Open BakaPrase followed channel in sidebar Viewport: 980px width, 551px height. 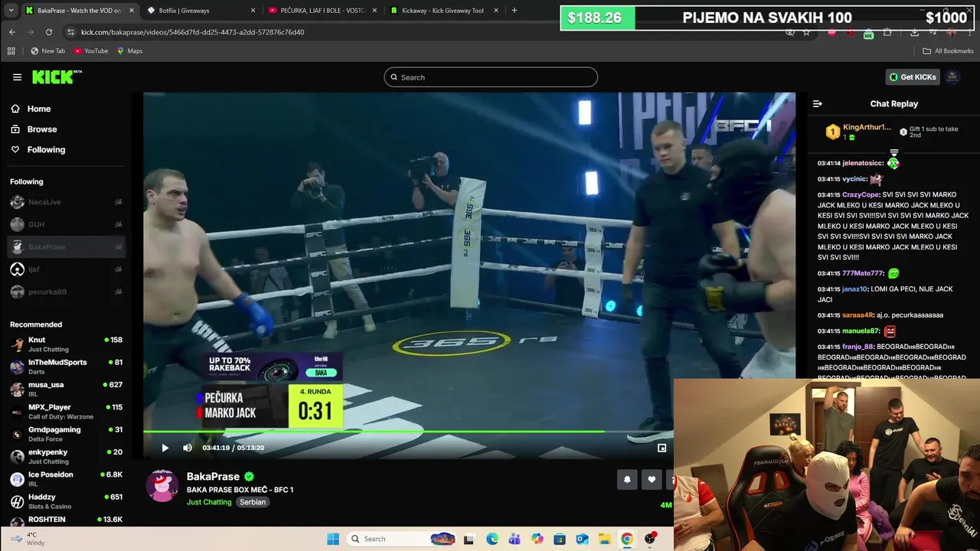(66, 247)
